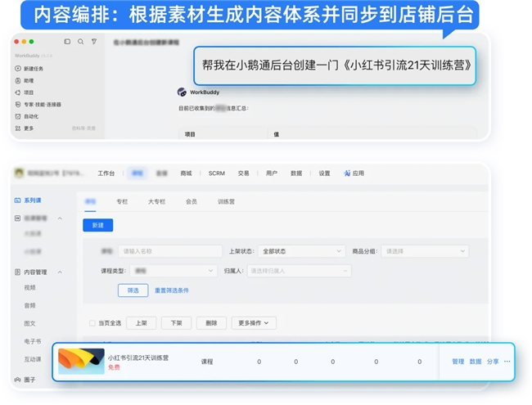Click the 内容管理 sidebar icon
Screen dimensions: 532x405
click(x=17, y=272)
